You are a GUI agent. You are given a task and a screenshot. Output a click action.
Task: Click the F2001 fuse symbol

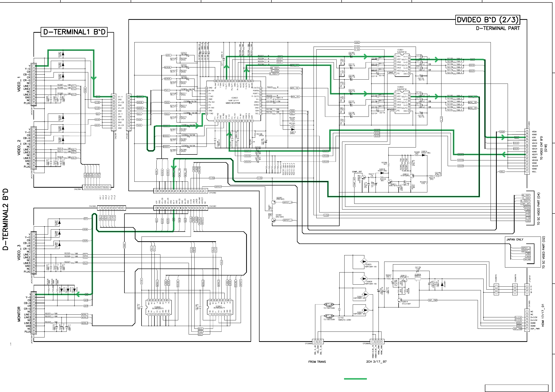[329, 304]
